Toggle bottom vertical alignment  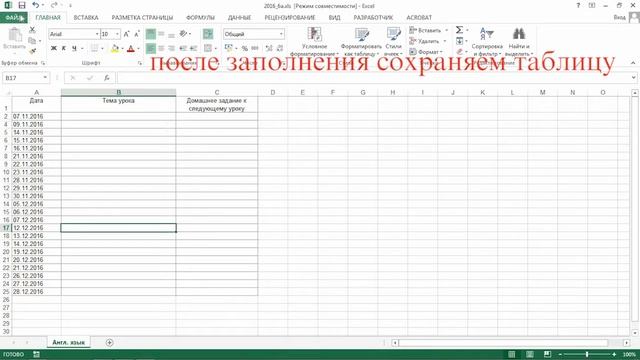[171, 34]
